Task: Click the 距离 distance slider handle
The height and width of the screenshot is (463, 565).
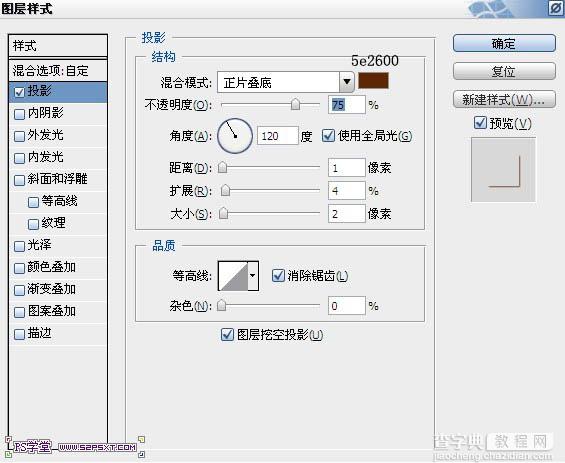Action: coord(223,167)
